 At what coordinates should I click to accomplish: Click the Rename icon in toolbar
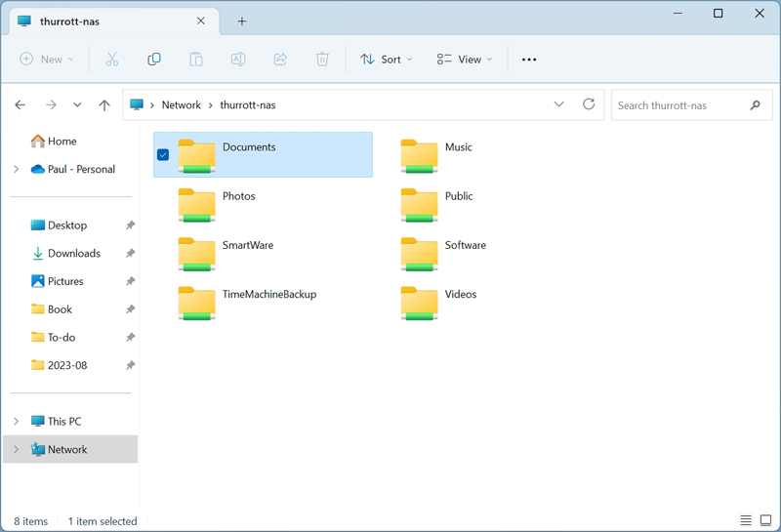[238, 60]
